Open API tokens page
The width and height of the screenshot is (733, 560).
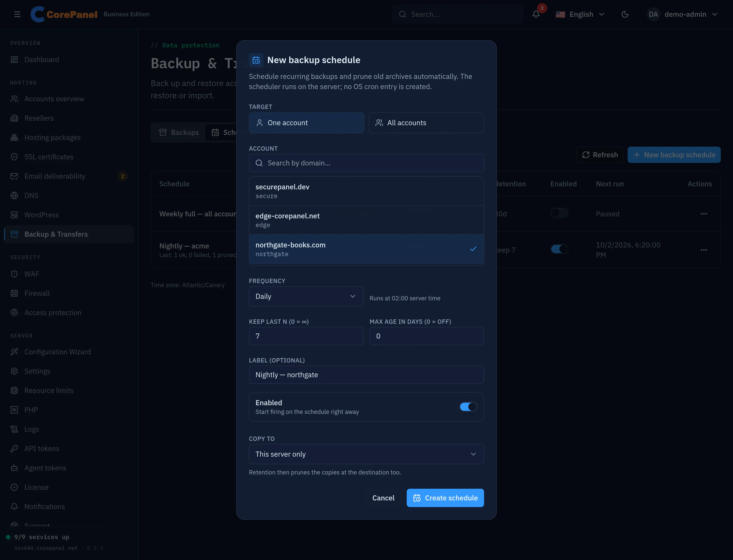[69, 448]
